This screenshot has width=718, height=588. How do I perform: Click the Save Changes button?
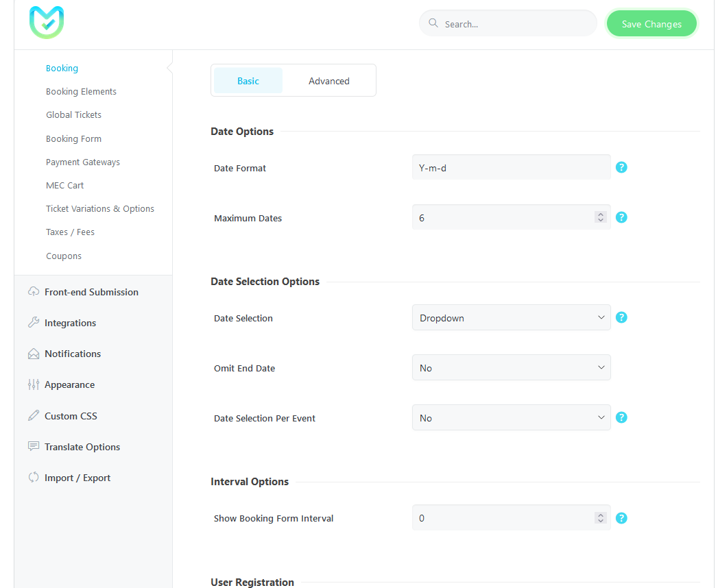(651, 24)
